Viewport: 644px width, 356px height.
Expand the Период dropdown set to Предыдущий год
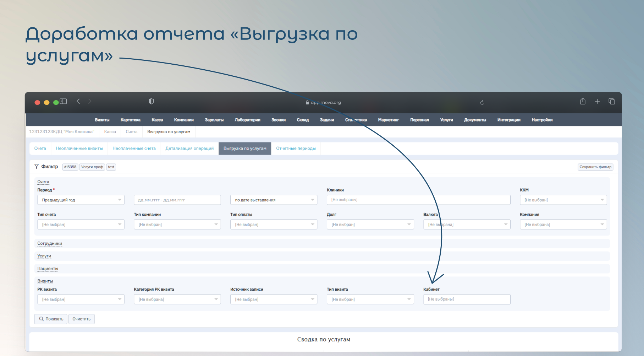click(81, 200)
